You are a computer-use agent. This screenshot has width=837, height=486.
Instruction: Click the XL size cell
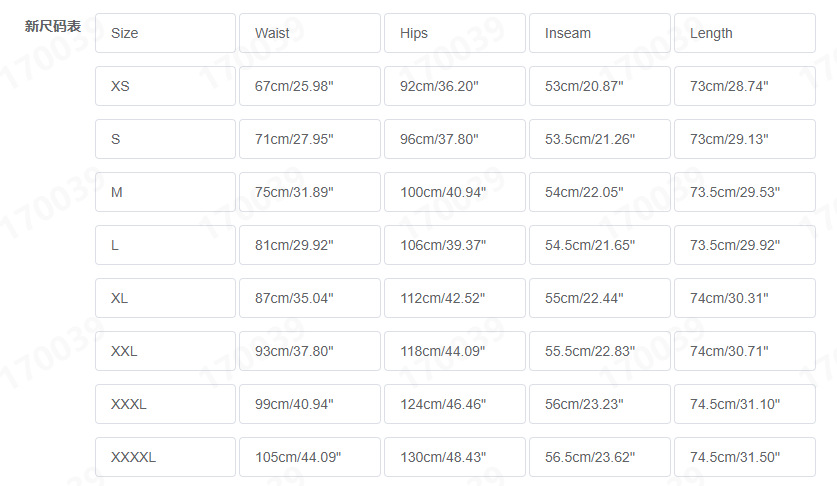(x=165, y=298)
